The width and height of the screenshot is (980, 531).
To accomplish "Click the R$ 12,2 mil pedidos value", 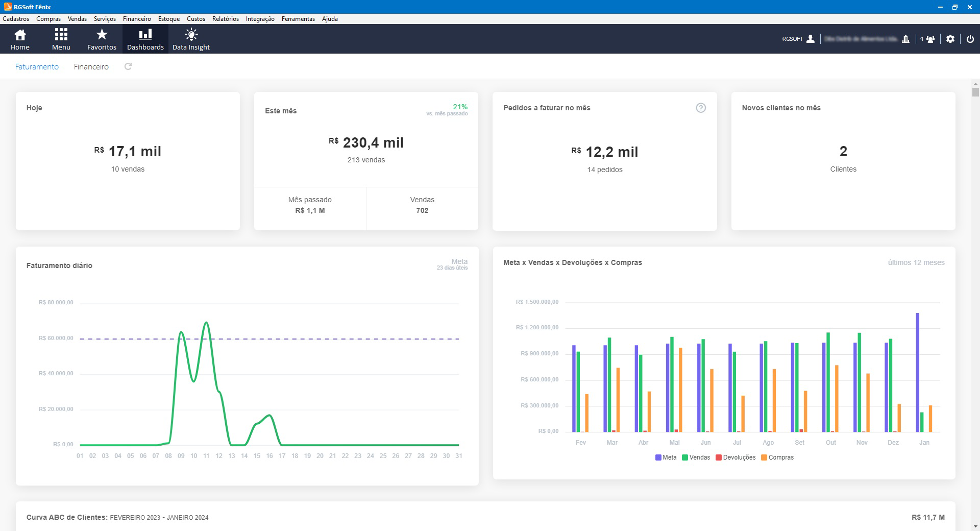I will (x=605, y=152).
